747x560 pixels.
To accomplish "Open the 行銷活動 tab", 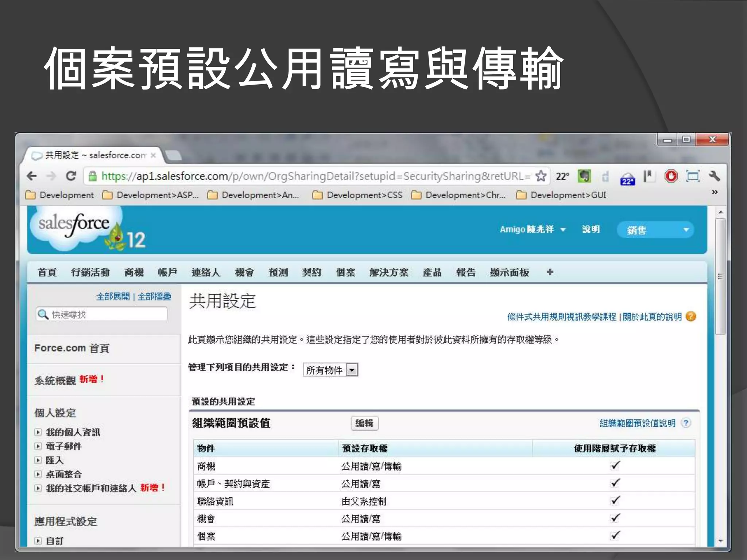I will pyautogui.click(x=90, y=272).
